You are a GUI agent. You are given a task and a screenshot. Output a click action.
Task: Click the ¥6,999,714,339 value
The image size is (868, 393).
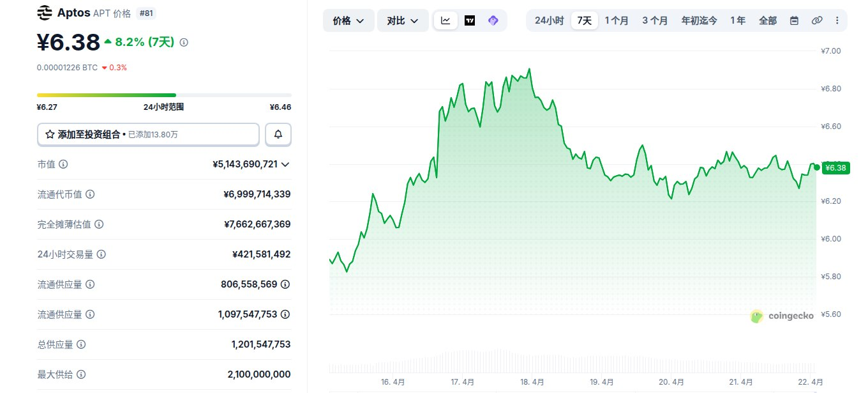(257, 194)
